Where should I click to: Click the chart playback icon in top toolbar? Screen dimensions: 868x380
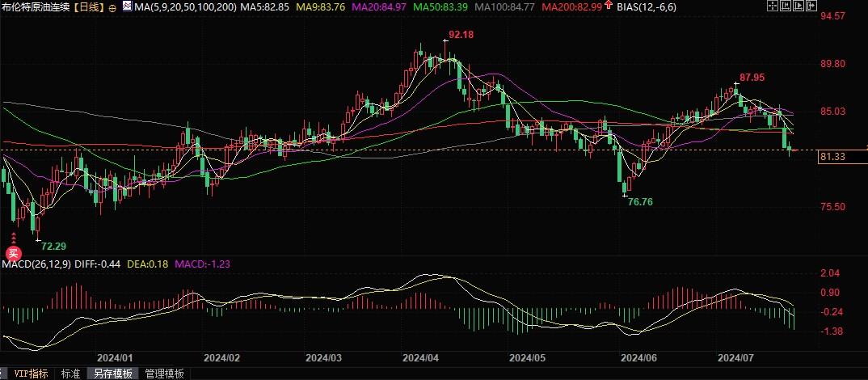tap(798, 6)
